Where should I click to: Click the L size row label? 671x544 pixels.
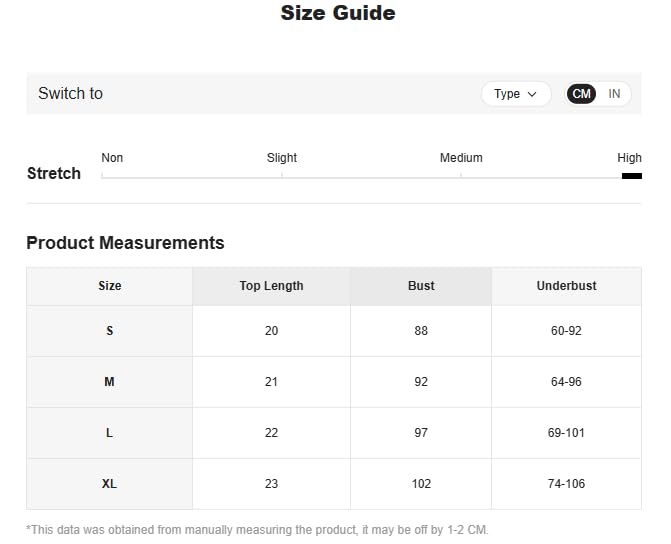point(110,433)
